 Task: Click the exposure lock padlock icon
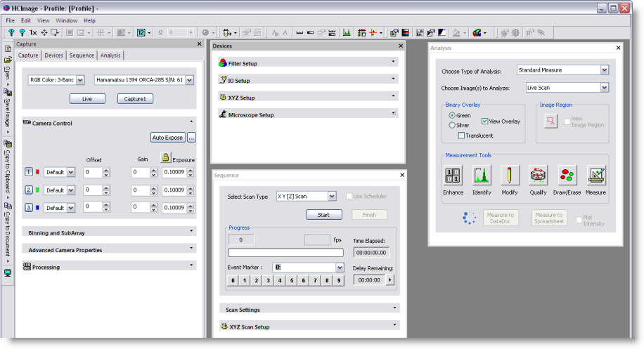[x=165, y=158]
